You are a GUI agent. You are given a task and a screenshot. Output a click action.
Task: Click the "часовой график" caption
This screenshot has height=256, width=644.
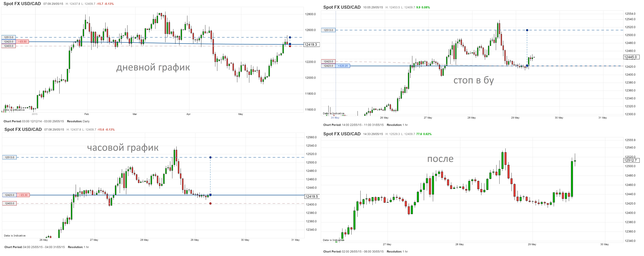pos(123,148)
